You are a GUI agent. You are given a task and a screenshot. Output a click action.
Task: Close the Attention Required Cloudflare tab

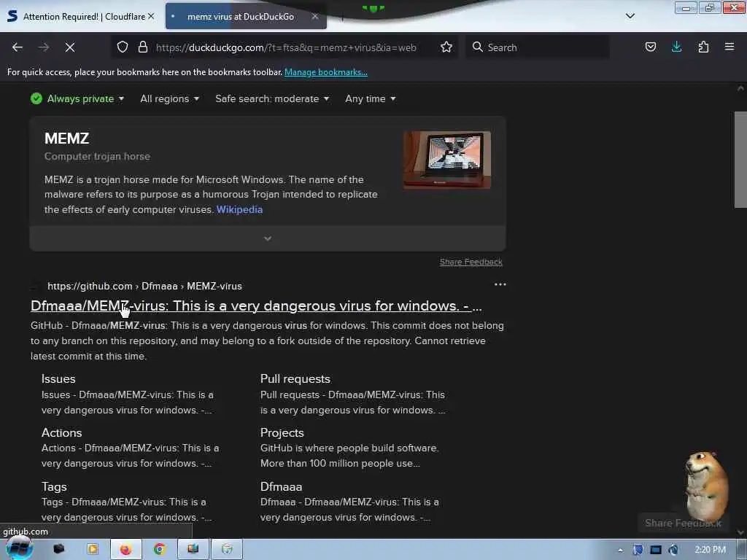151,16
